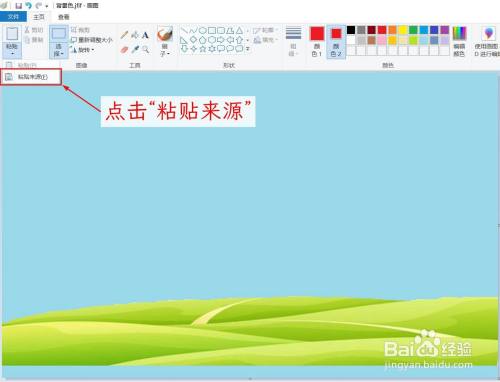Select the Fill with color bucket tool
Screen dimensions: 500x382
pos(135,35)
